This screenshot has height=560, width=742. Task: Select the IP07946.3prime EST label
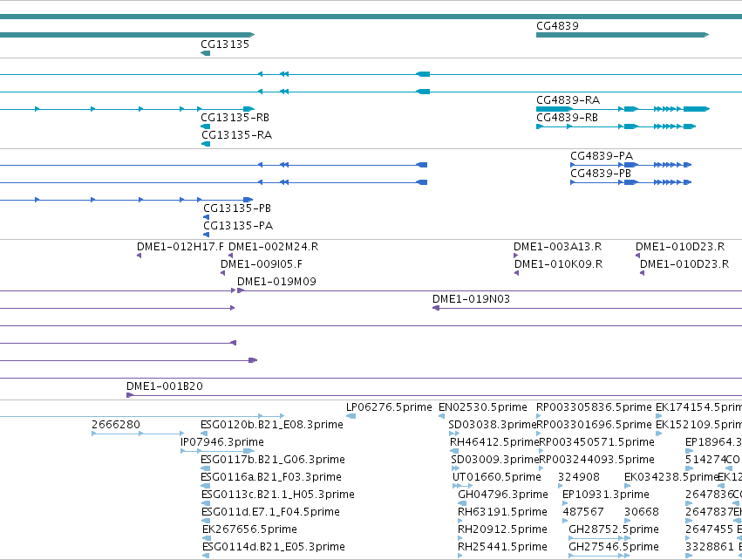coord(222,442)
